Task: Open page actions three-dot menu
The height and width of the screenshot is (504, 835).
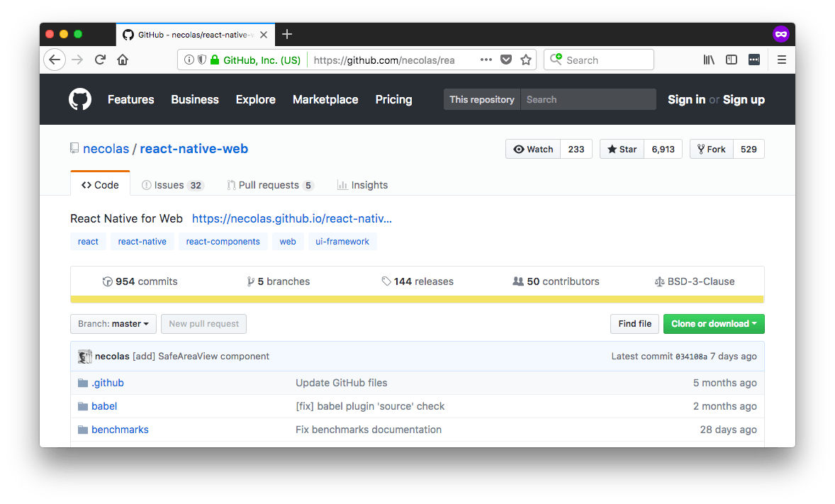Action: (x=486, y=60)
